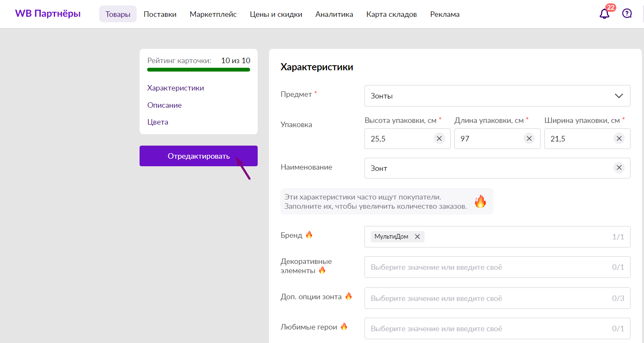The width and height of the screenshot is (644, 343).
Task: Click the '10 из 10' rating text
Action: (x=236, y=61)
